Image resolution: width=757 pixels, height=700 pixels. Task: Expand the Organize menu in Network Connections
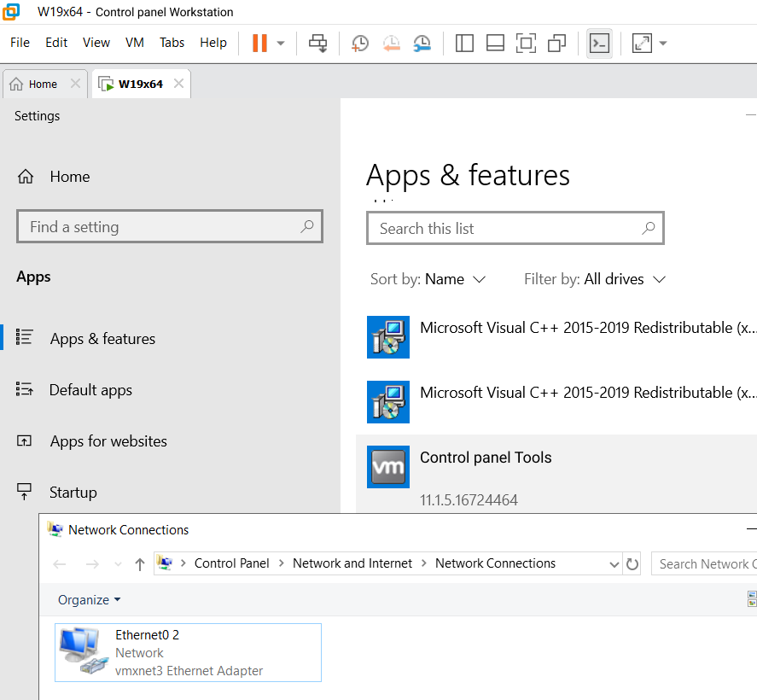pyautogui.click(x=89, y=600)
